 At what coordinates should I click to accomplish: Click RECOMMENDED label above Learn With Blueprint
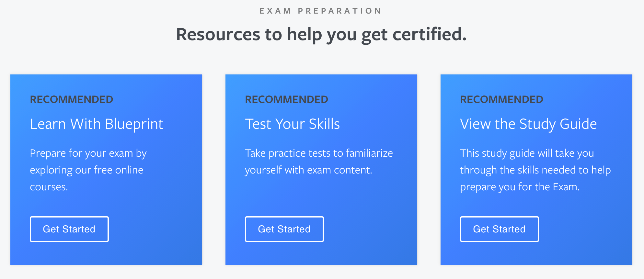pos(71,99)
